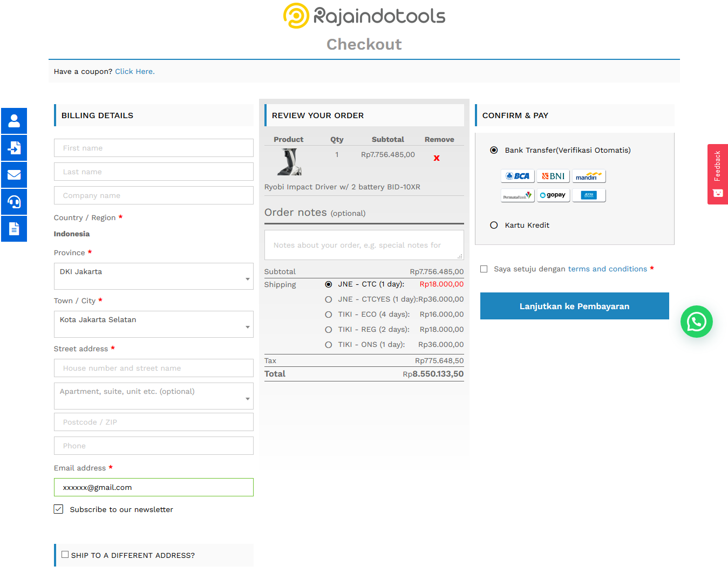Click the Order notes textarea
Image resolution: width=728 pixels, height=573 pixels.
[364, 245]
